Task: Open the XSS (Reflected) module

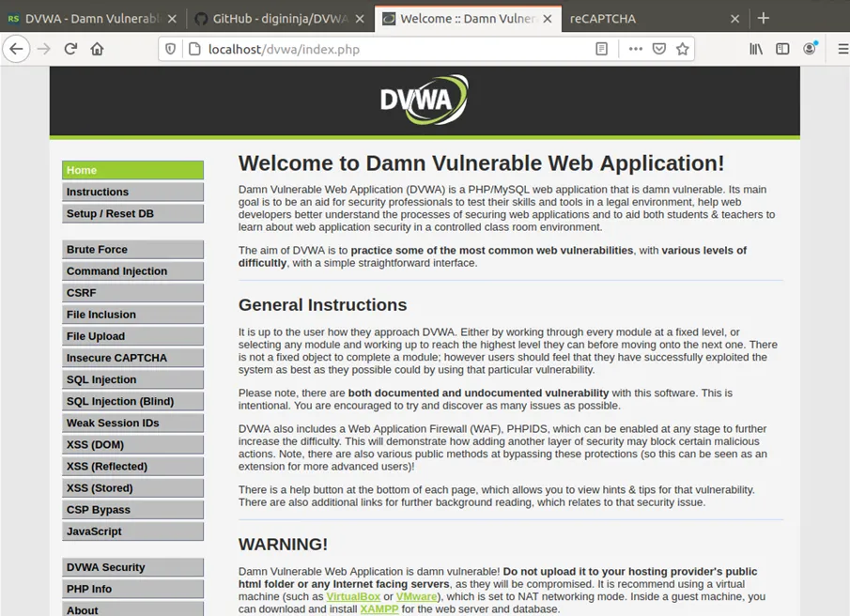Action: pyautogui.click(x=132, y=466)
